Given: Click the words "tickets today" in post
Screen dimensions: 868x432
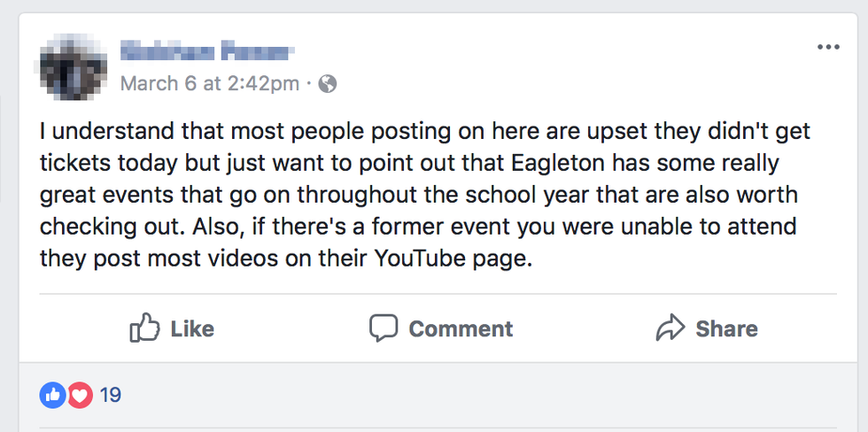Looking at the screenshot, I should 121,165.
